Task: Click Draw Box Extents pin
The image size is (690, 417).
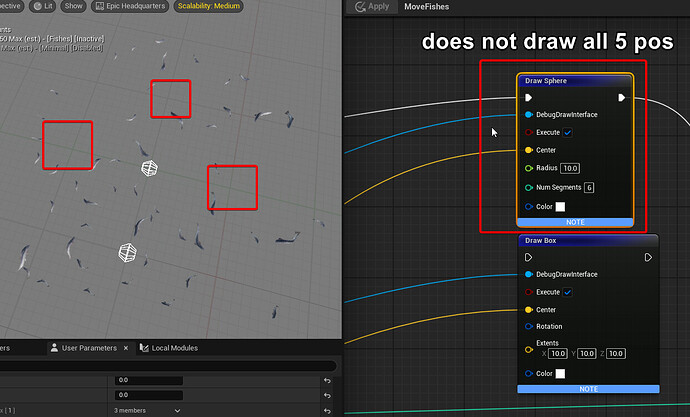Action: point(529,350)
